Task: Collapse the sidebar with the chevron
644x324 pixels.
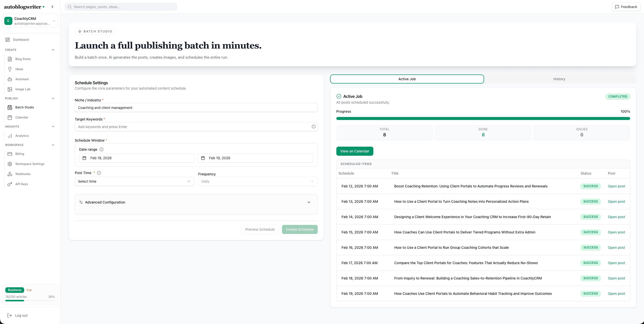Action: pyautogui.click(x=52, y=7)
